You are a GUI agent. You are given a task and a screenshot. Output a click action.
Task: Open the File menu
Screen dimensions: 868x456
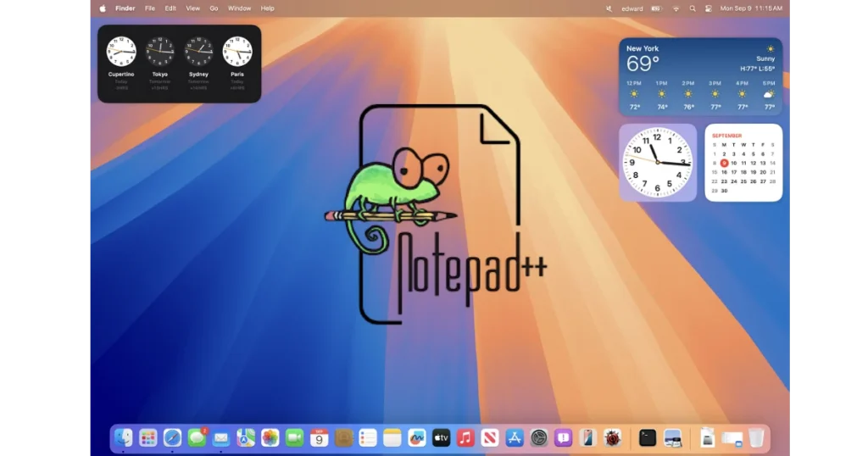click(150, 8)
